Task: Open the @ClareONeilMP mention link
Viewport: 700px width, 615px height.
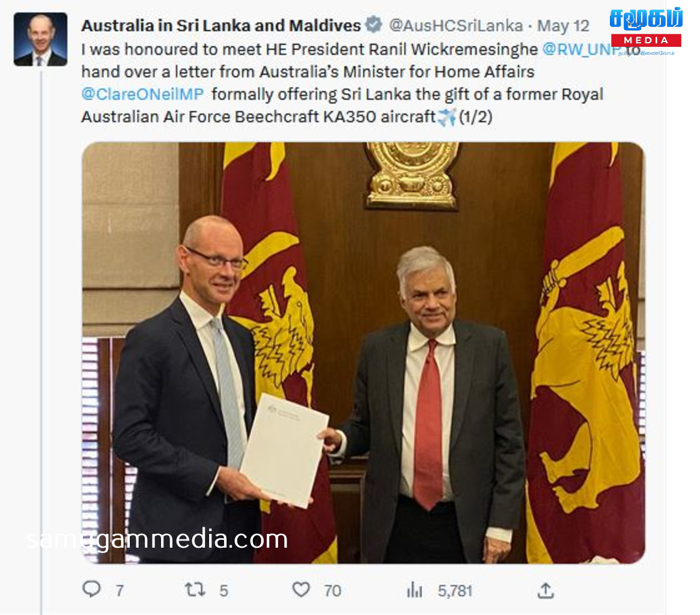Action: 142,94
